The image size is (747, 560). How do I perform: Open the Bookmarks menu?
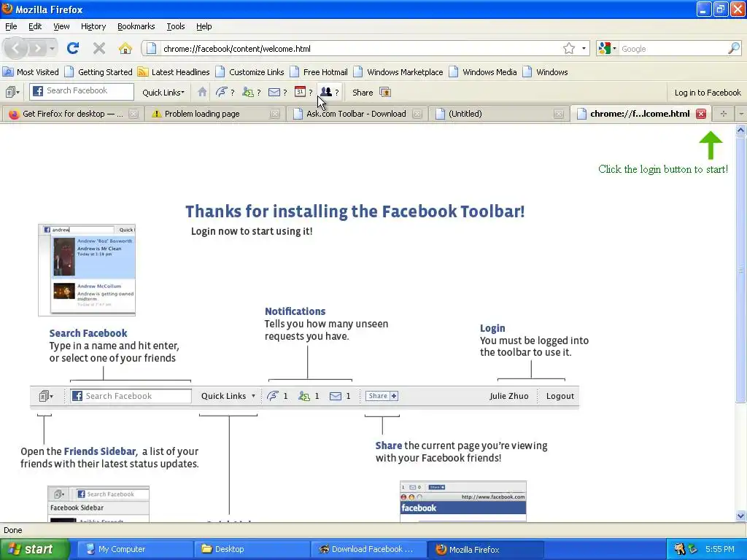(x=136, y=26)
